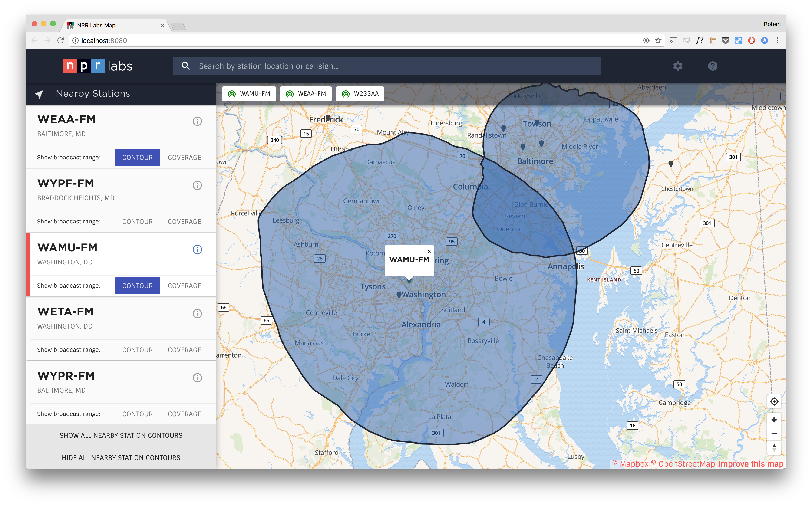Zoom in the map with plus
The image size is (812, 506).
(x=774, y=420)
